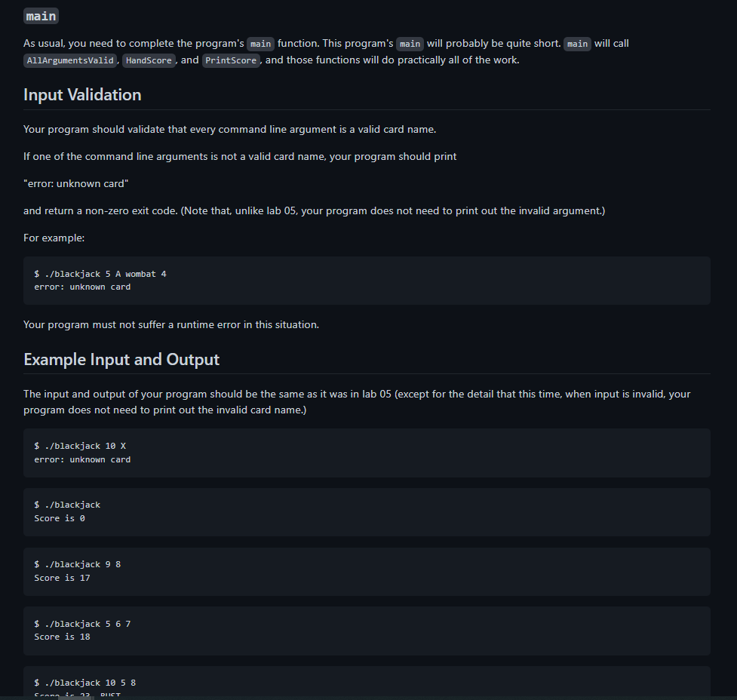The height and width of the screenshot is (700, 737).
Task: Click the "./blackjack 10 5 8" command line
Action: click(x=85, y=683)
